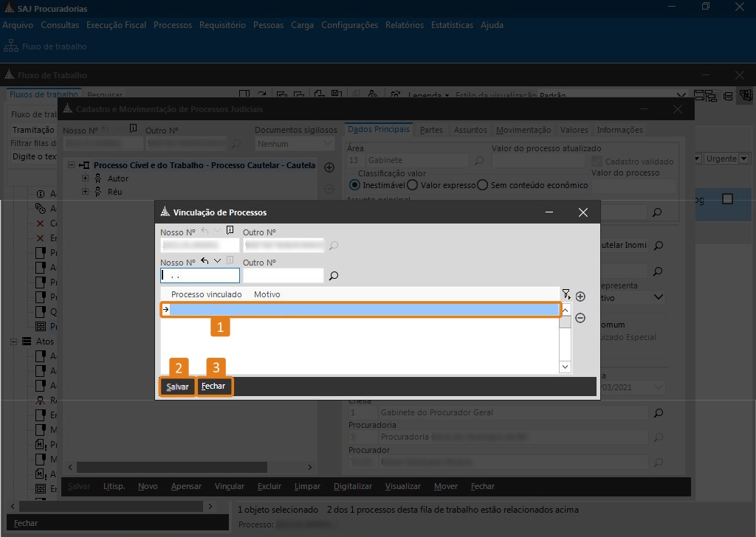Add a linked process with the plus icon
The width and height of the screenshot is (756, 537).
(580, 297)
